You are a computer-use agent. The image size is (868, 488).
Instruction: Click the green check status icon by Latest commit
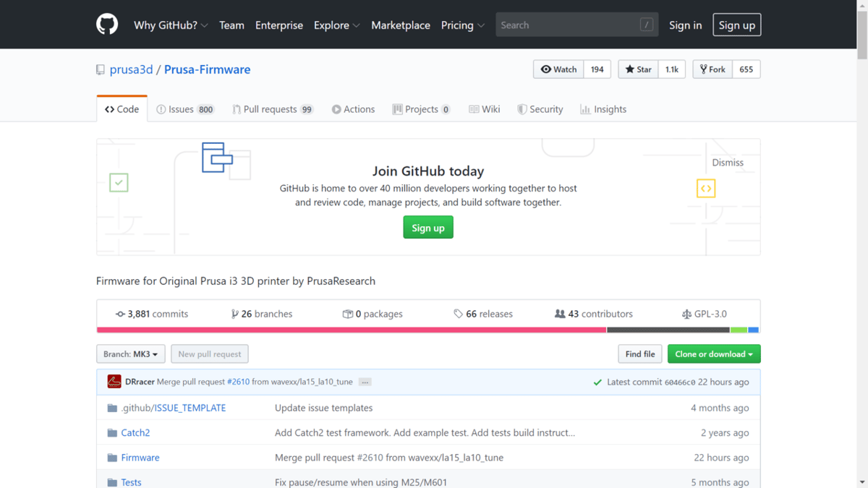[597, 382]
